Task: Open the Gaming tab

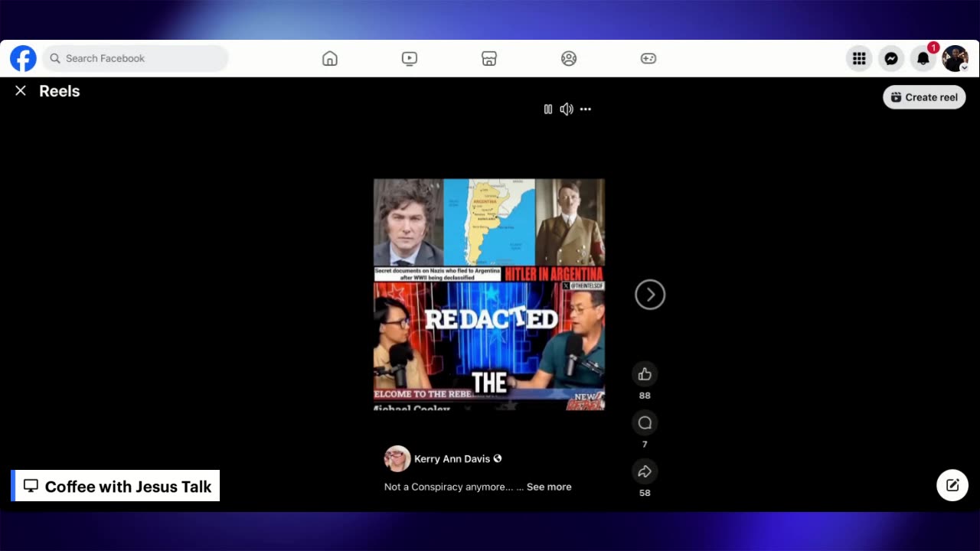Action: coord(648,58)
